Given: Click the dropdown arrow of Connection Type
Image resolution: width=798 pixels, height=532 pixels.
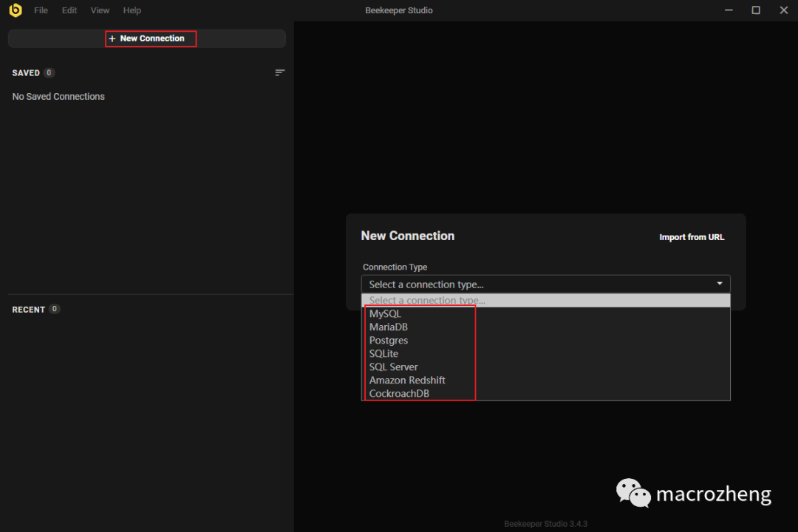Looking at the screenshot, I should tap(720, 284).
